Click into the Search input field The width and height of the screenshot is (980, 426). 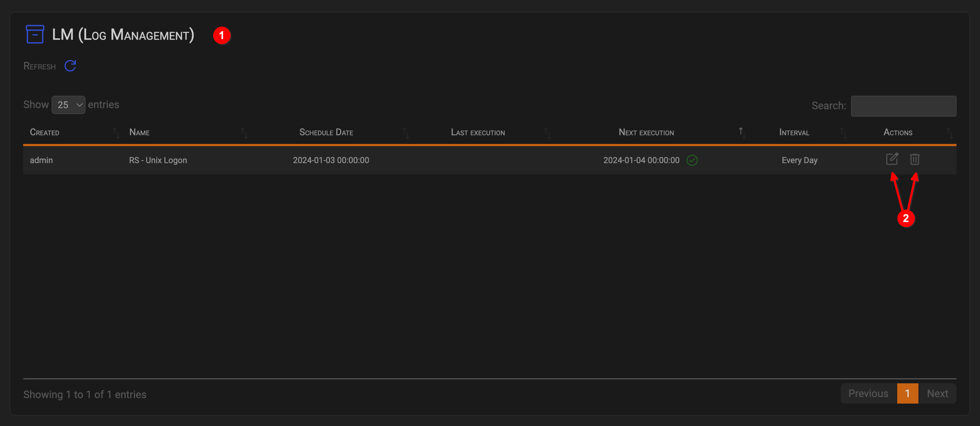pos(903,106)
